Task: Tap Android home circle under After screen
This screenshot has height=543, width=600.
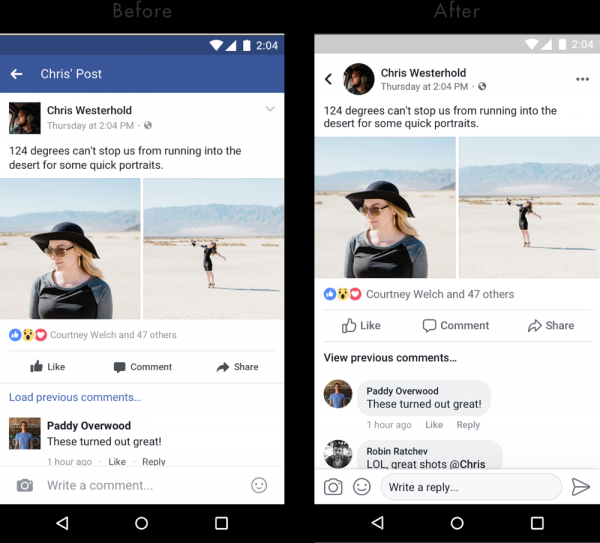Action: 457,523
